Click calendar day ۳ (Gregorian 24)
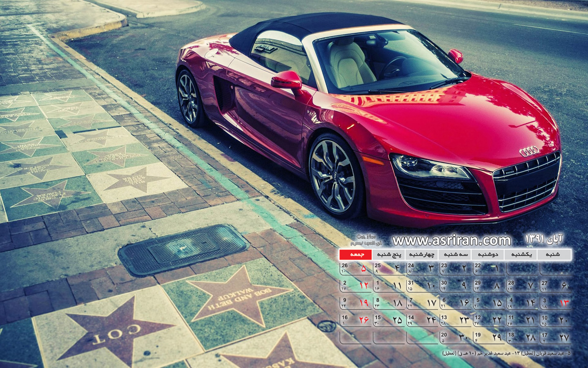 (x=423, y=269)
